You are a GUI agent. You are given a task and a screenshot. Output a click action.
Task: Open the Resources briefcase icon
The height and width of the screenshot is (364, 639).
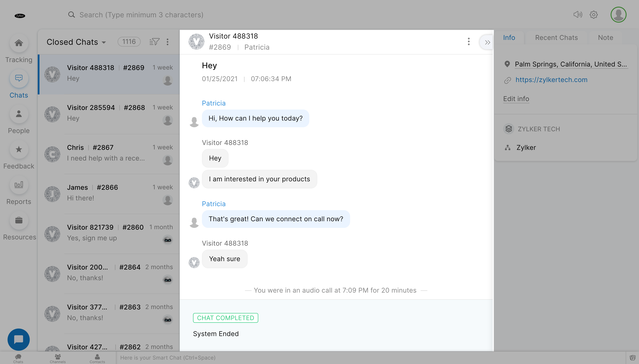pos(19,221)
